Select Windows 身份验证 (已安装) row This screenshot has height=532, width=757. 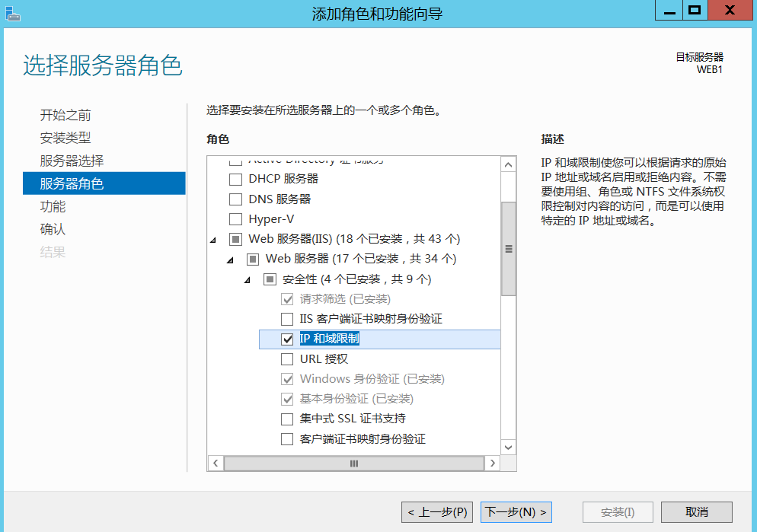coord(372,378)
